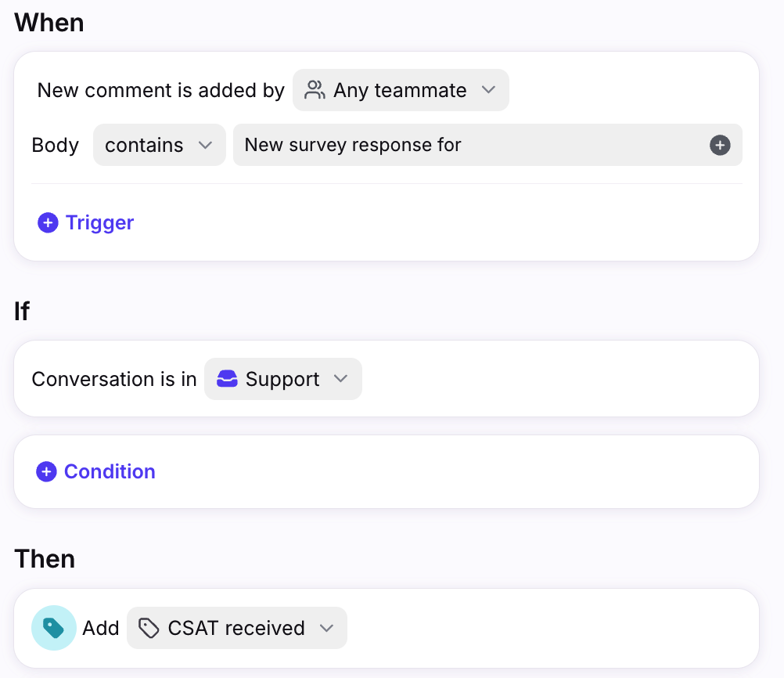784x678 pixels.
Task: Click the outline tag icon beside CSAT
Action: [149, 628]
